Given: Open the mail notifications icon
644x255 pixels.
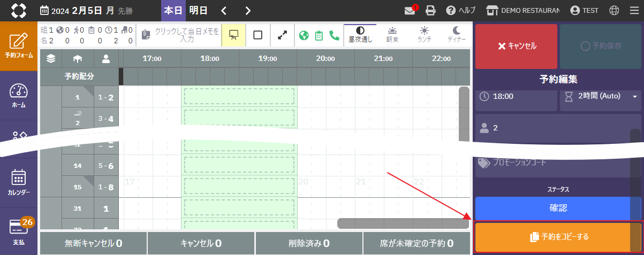Looking at the screenshot, I should click(x=411, y=11).
